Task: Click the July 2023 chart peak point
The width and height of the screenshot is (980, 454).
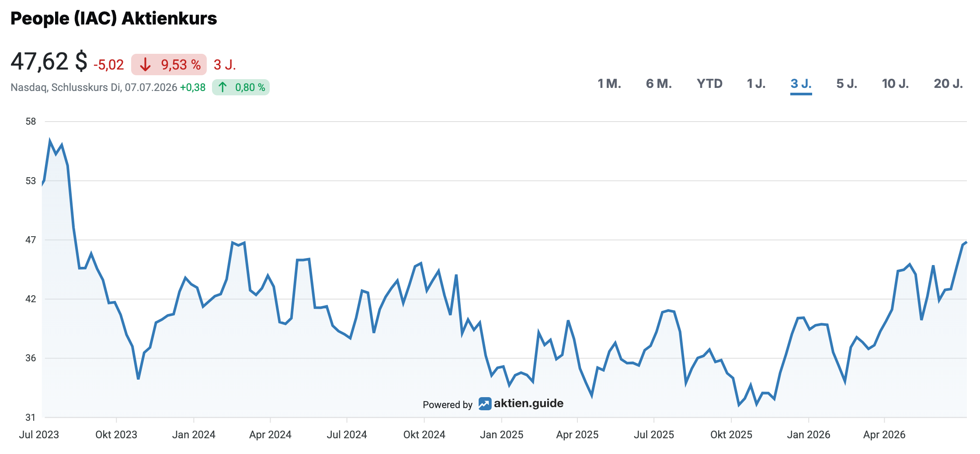Action: 50,141
